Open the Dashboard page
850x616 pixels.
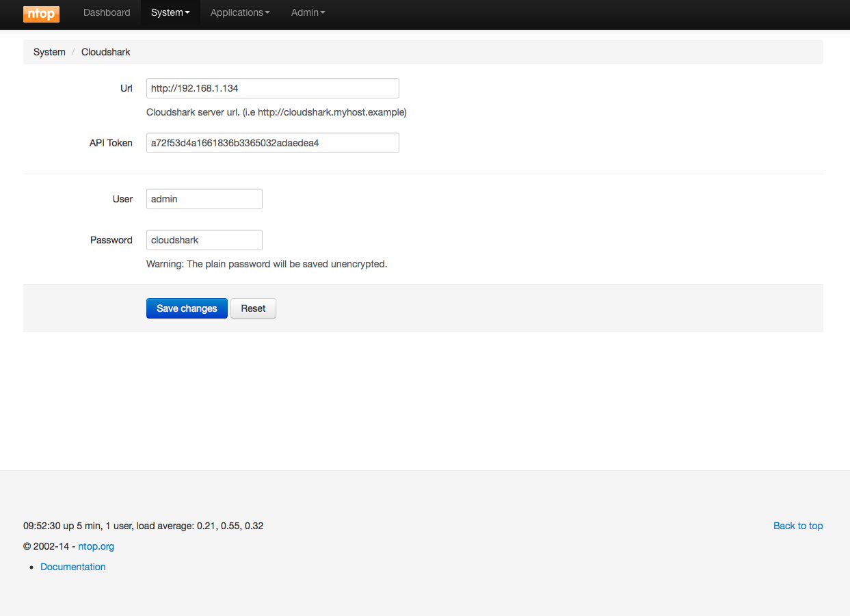[107, 13]
